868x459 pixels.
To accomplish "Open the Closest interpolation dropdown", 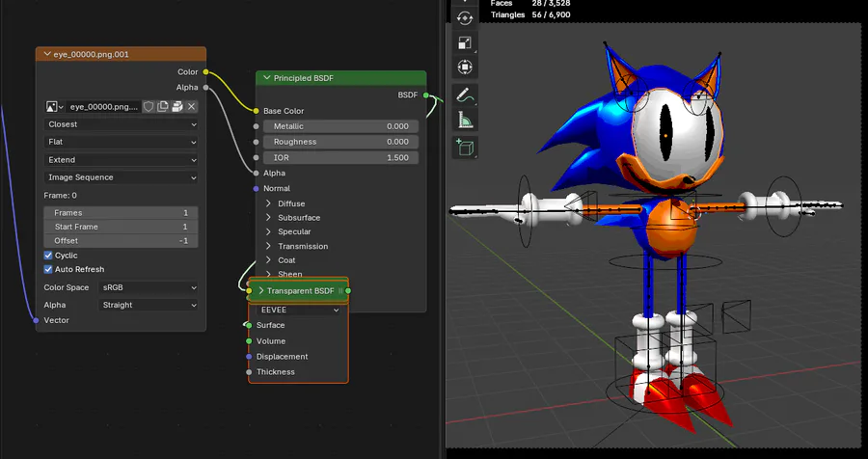I will coord(121,124).
